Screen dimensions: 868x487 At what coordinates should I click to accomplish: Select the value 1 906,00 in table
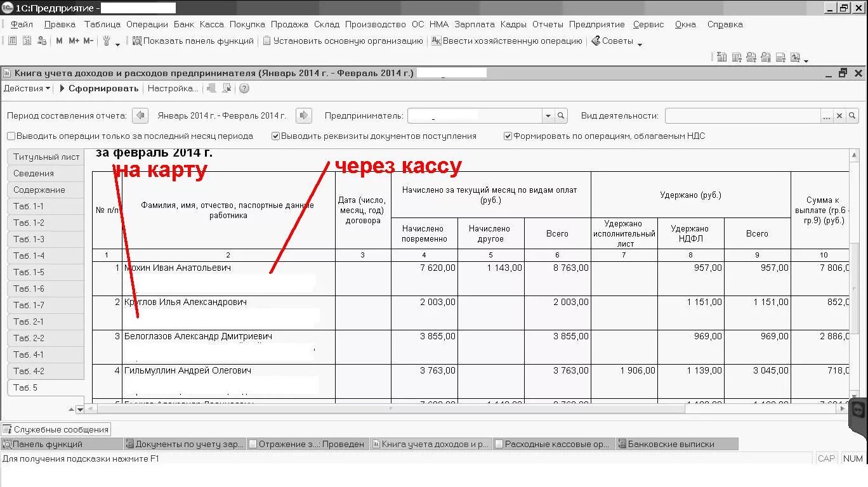pos(638,370)
